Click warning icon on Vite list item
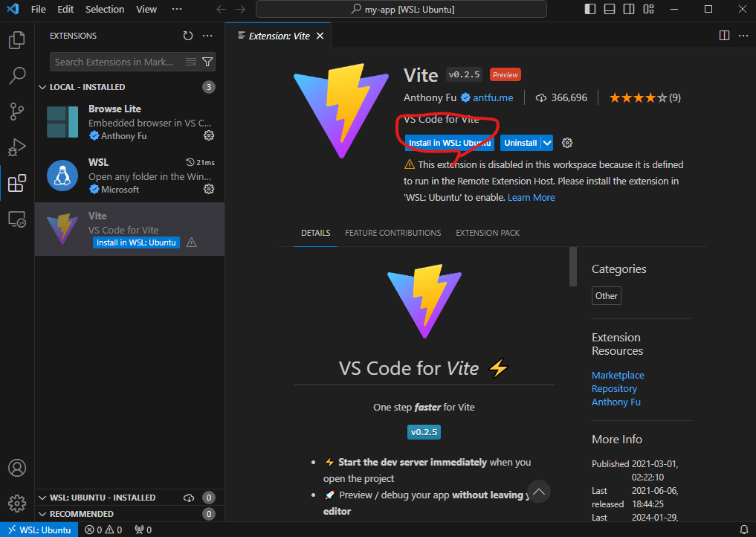The width and height of the screenshot is (756, 537). (191, 242)
